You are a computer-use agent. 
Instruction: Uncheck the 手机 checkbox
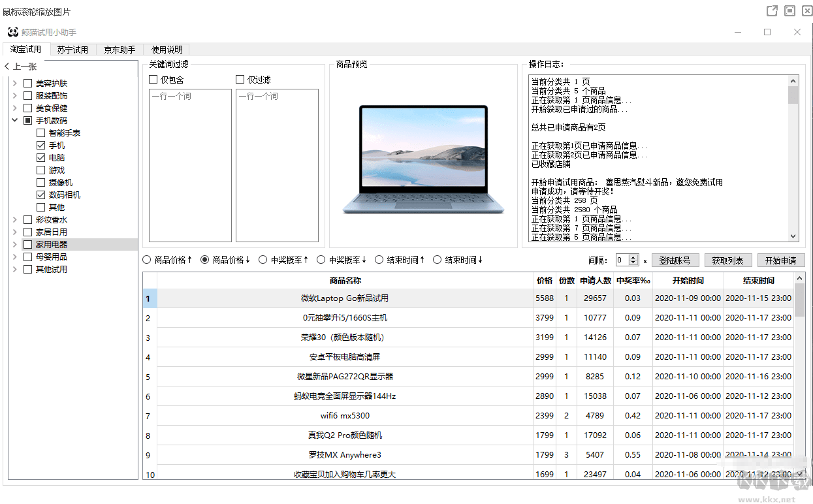click(41, 146)
